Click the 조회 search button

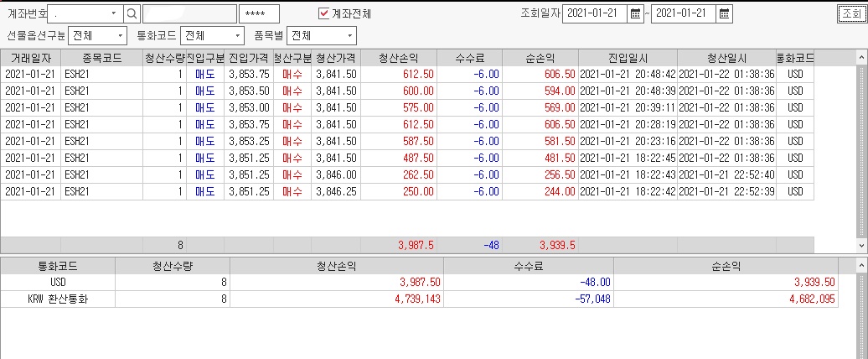pos(851,14)
